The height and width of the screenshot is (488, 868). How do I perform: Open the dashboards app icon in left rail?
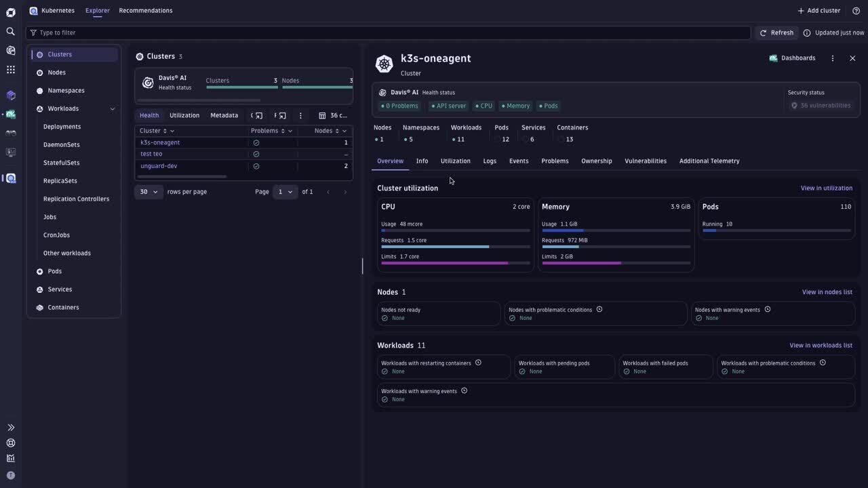[10, 115]
